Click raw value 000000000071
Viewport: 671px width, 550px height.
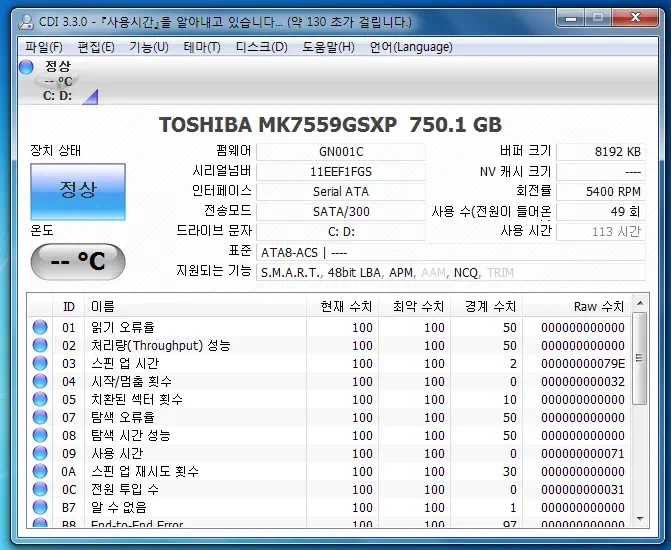pyautogui.click(x=582, y=453)
